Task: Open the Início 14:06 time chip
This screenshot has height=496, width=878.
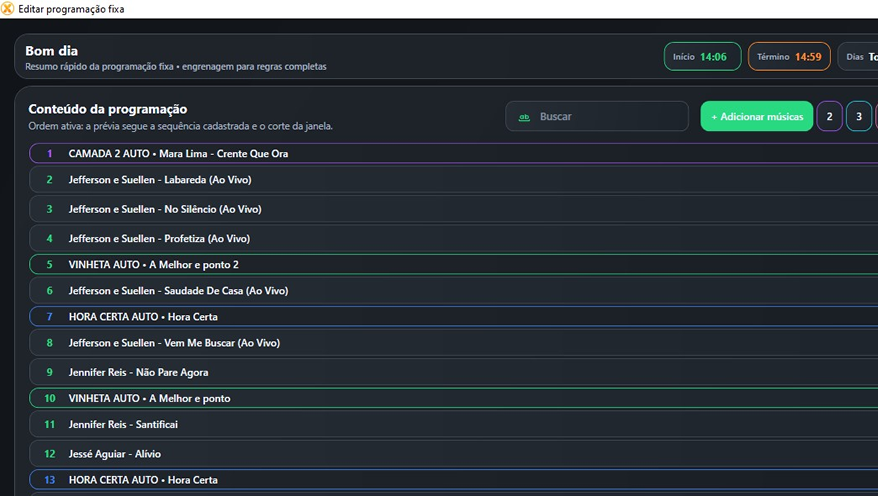Action: click(x=702, y=57)
